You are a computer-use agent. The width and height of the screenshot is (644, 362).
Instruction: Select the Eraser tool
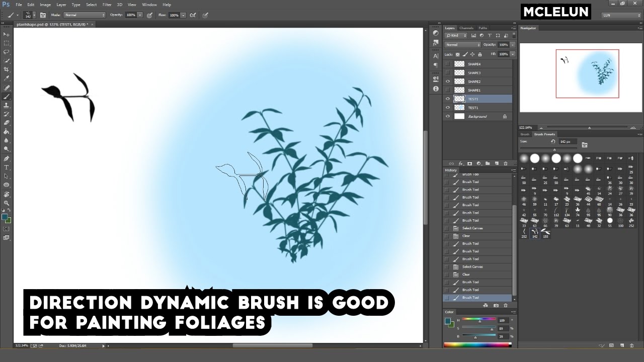[x=7, y=123]
